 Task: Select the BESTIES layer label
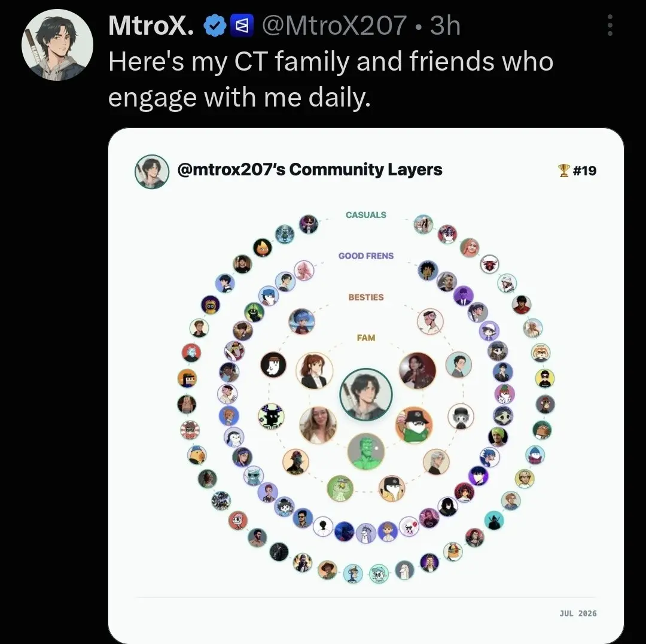[x=366, y=297]
